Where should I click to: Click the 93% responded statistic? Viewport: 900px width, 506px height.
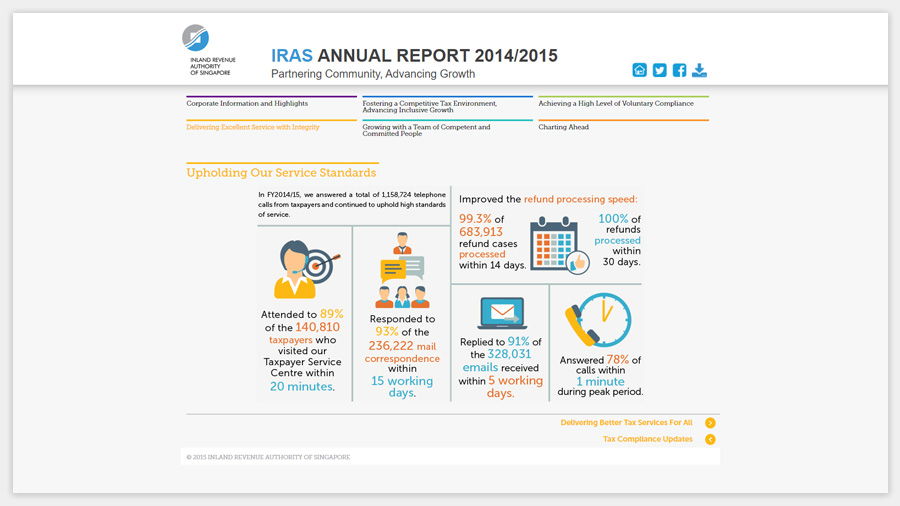coord(387,332)
